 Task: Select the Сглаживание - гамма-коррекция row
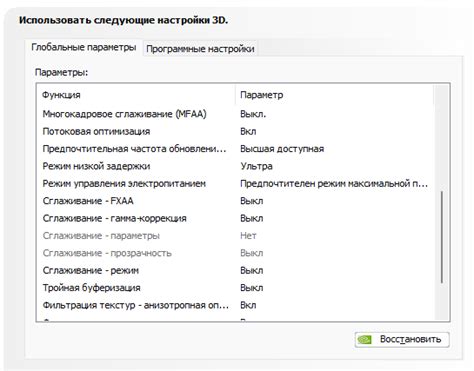coord(235,218)
